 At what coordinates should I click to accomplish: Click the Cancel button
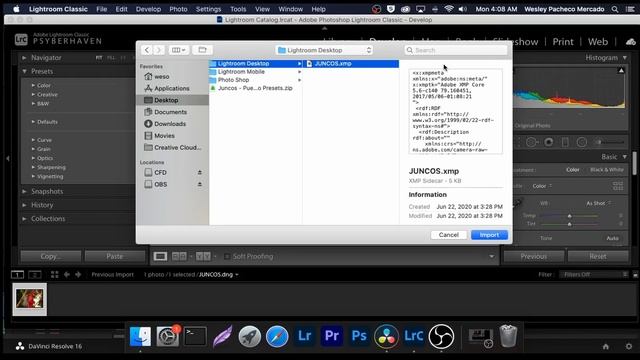coord(449,235)
